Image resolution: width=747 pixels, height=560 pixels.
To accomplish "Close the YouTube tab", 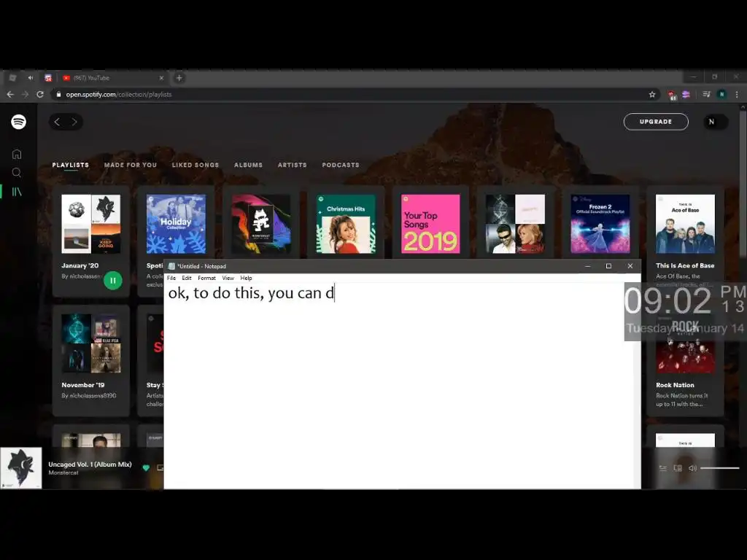I will coord(161,77).
